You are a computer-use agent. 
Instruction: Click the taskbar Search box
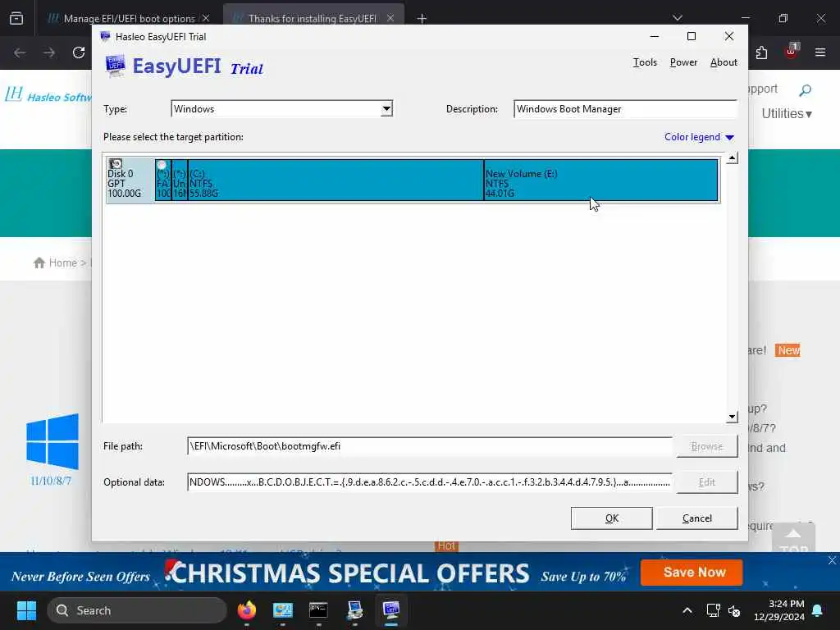tap(137, 610)
